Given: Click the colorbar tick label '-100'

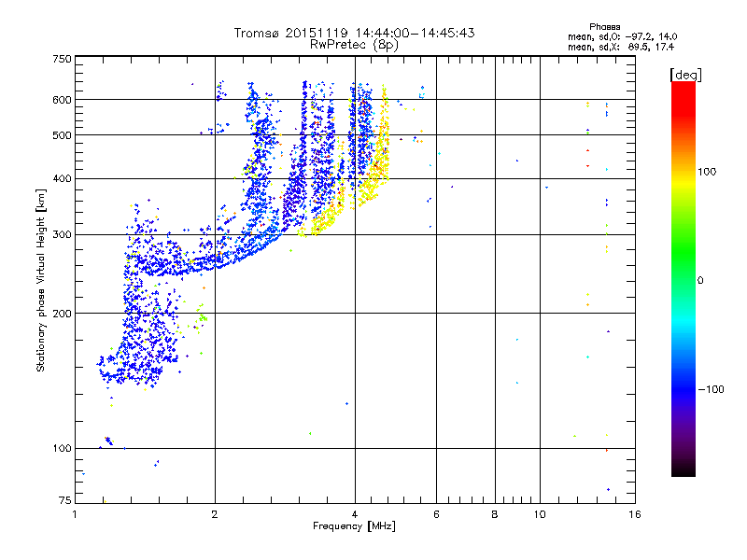Looking at the screenshot, I should [711, 389].
